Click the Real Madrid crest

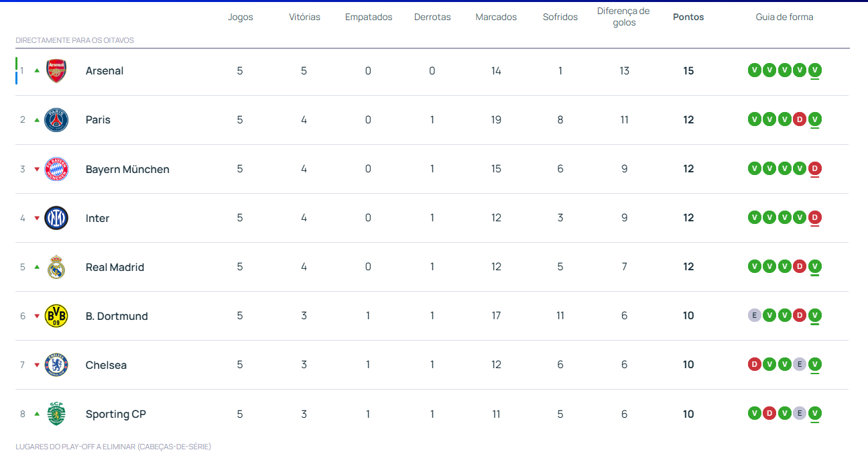(56, 267)
